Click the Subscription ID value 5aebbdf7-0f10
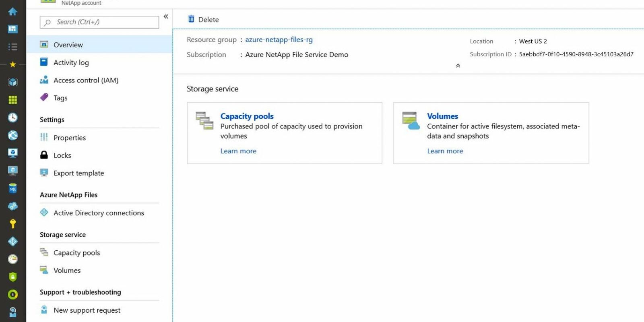Screen dimensions: 644x322 pos(576,54)
